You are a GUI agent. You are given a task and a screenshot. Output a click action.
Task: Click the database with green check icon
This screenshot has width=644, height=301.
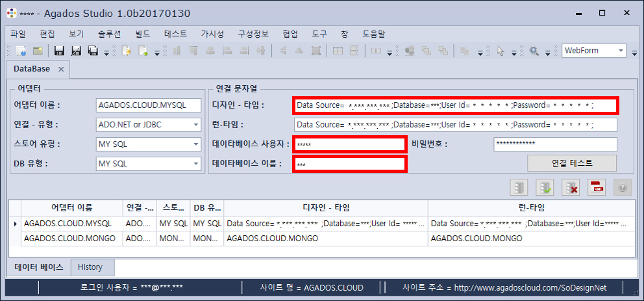[x=545, y=187]
